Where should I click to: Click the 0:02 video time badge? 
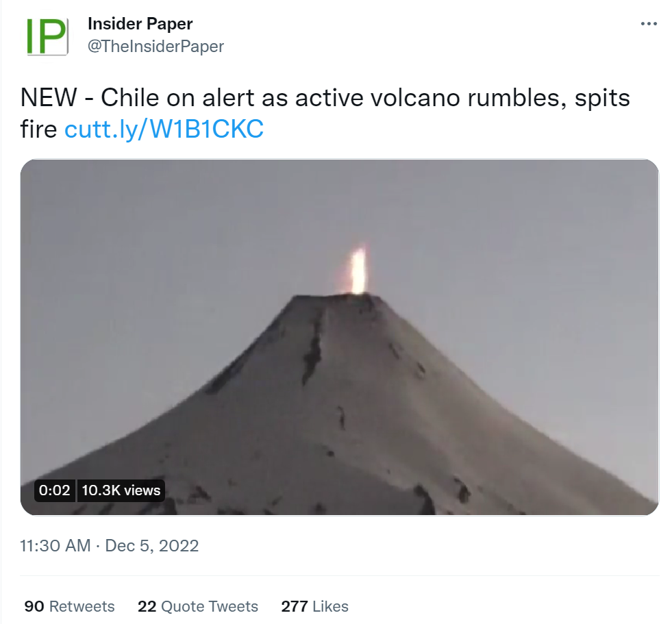tap(54, 490)
